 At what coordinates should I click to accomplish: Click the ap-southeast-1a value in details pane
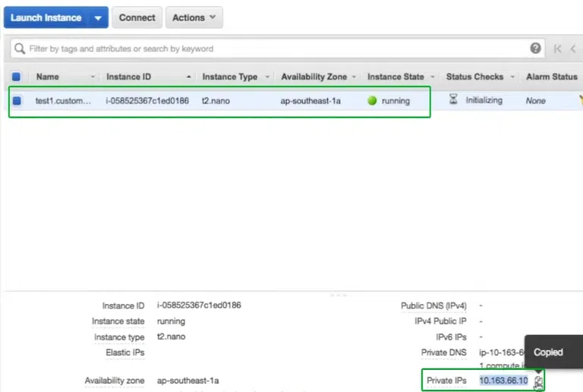(188, 381)
